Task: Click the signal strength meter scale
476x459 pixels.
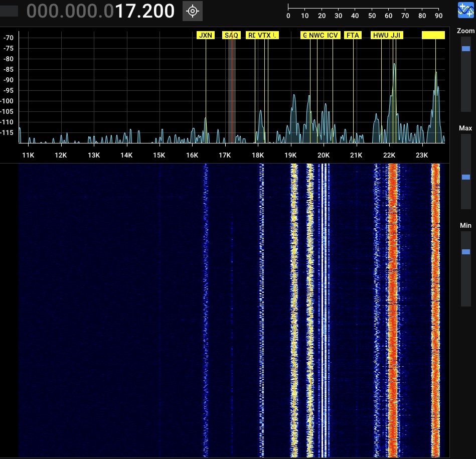Action: [363, 12]
